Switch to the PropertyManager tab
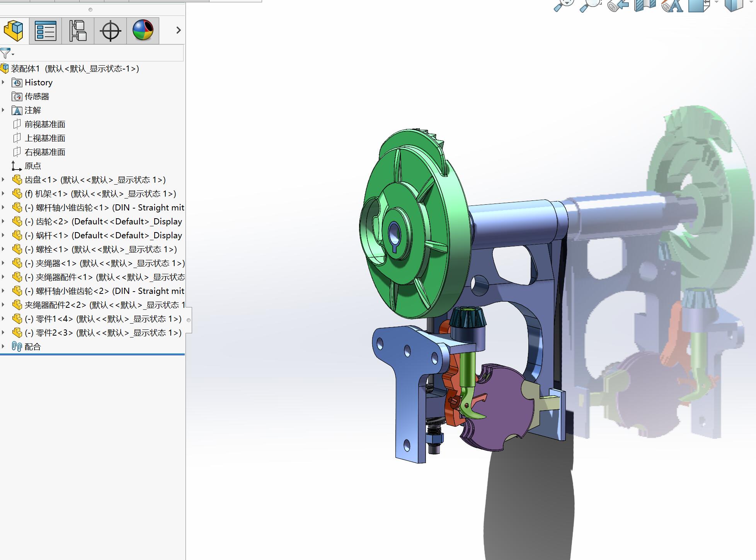 (x=46, y=31)
